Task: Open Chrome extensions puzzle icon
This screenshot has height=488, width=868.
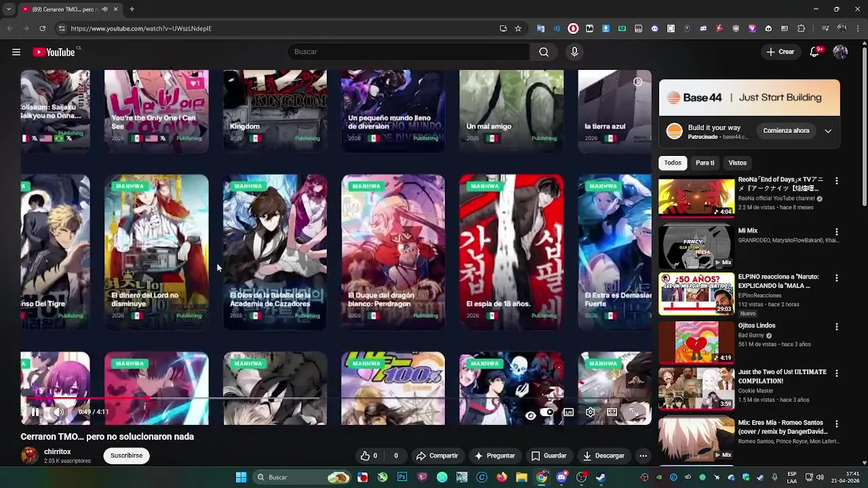Action: (802, 28)
